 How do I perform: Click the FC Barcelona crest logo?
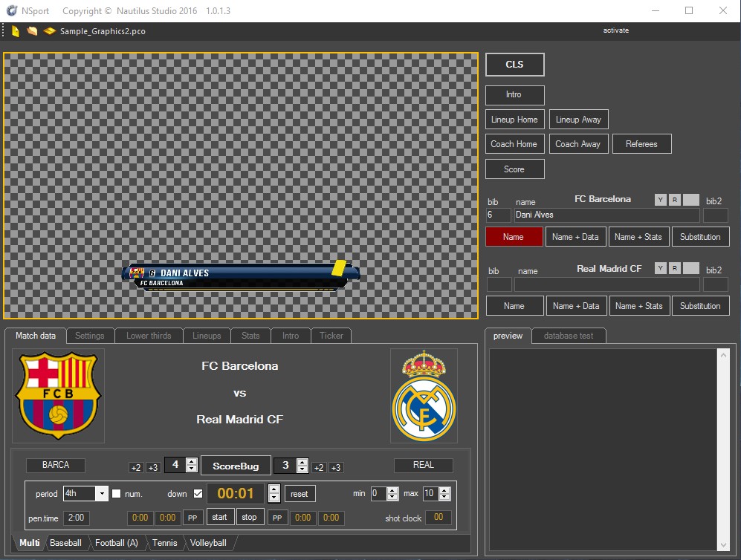[x=59, y=395]
